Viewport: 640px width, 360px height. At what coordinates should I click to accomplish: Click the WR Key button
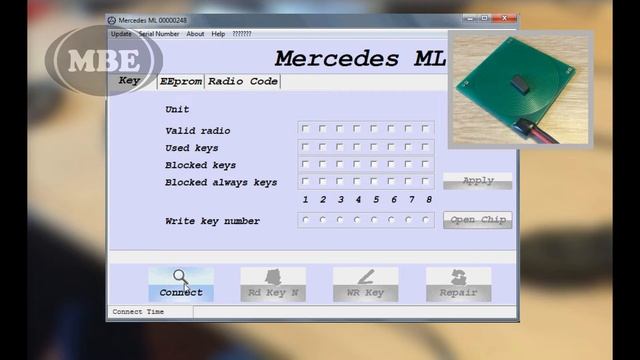click(x=366, y=284)
